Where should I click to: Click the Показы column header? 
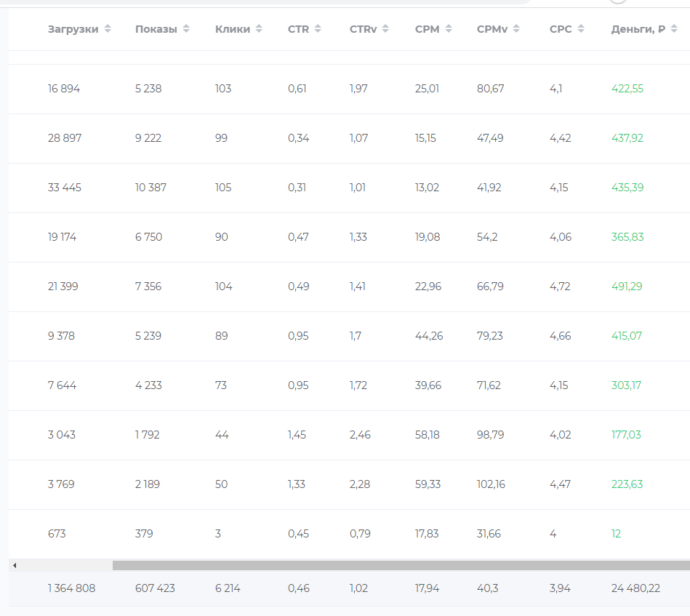(x=156, y=29)
